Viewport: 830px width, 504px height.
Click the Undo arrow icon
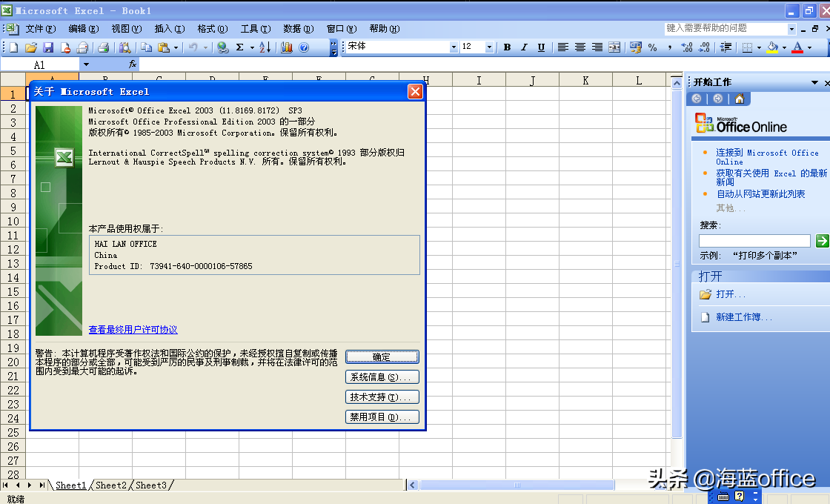(193, 47)
